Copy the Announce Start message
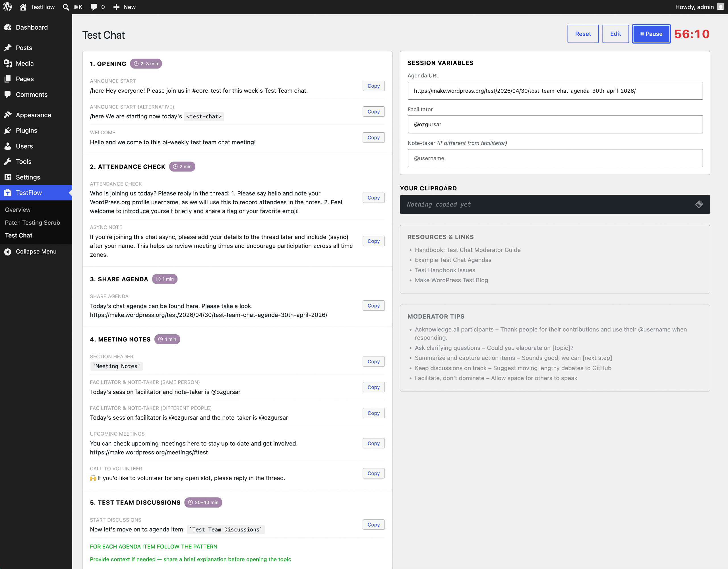 coord(373,86)
